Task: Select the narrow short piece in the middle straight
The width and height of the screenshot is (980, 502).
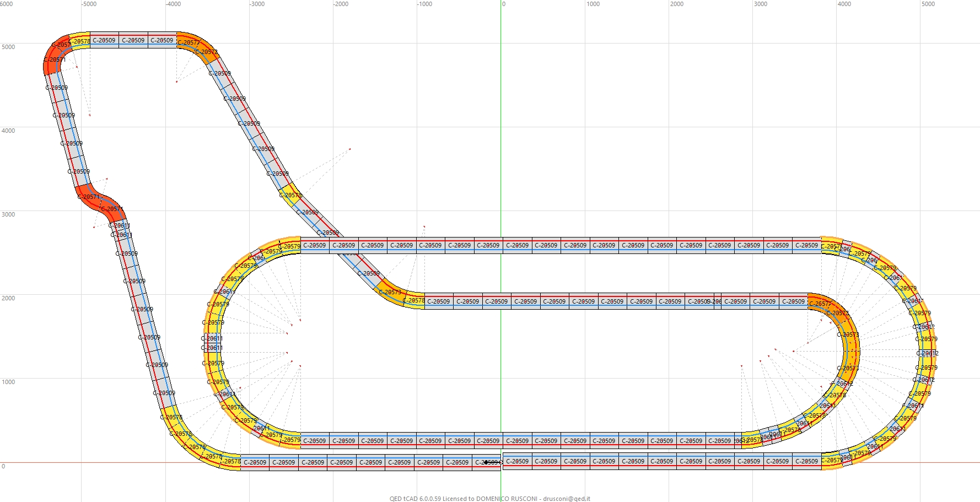Action: 717,301
